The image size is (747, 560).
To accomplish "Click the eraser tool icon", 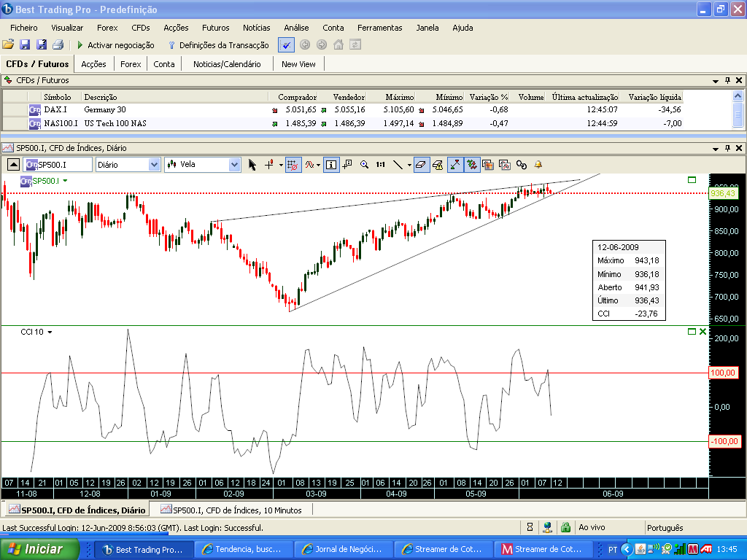I will pos(421,165).
